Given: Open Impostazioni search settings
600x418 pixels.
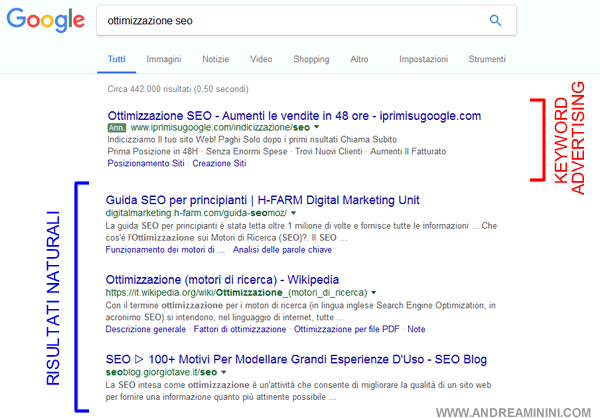Looking at the screenshot, I should (423, 60).
